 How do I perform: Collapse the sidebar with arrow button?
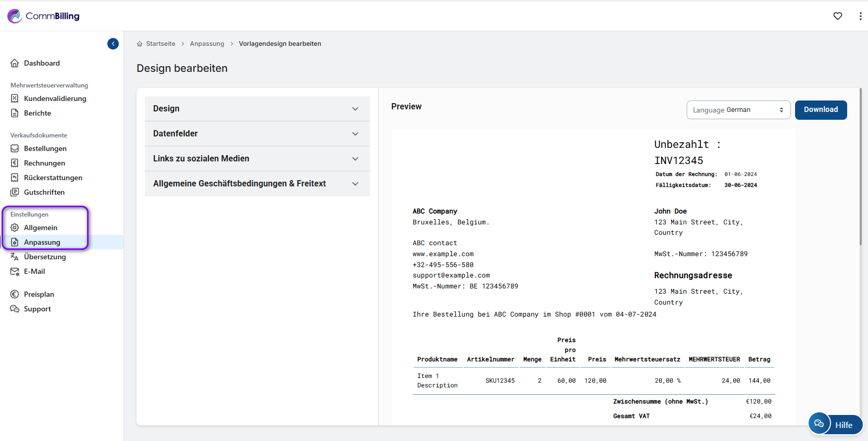[x=113, y=44]
